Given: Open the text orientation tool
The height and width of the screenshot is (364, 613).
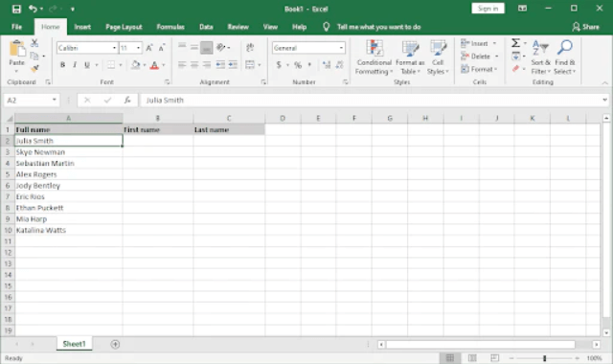Looking at the screenshot, I should [221, 48].
